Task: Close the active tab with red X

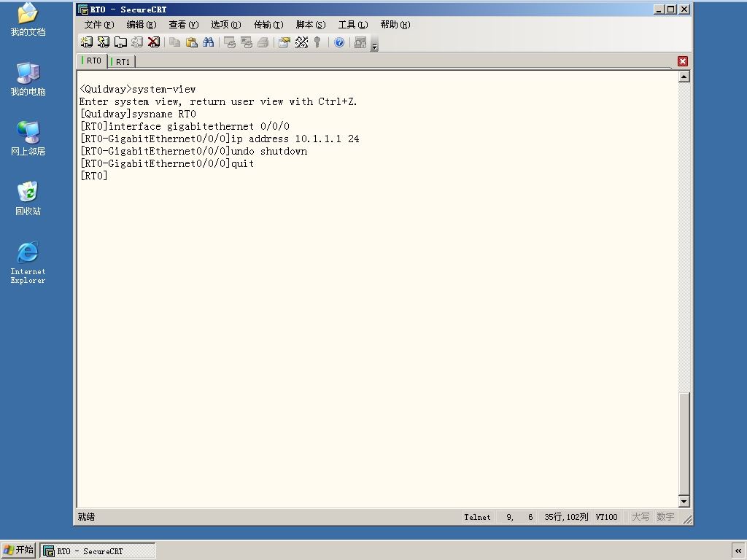Action: tap(683, 61)
